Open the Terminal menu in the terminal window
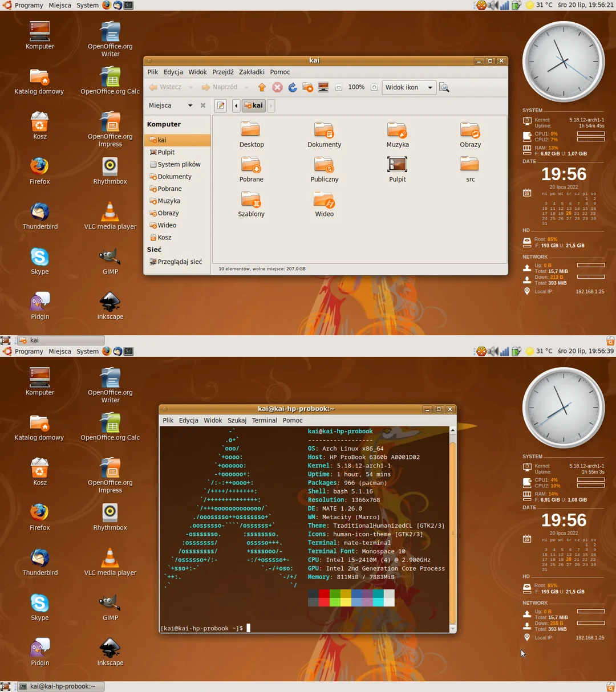Screen dimensions: 616x692 [x=264, y=420]
